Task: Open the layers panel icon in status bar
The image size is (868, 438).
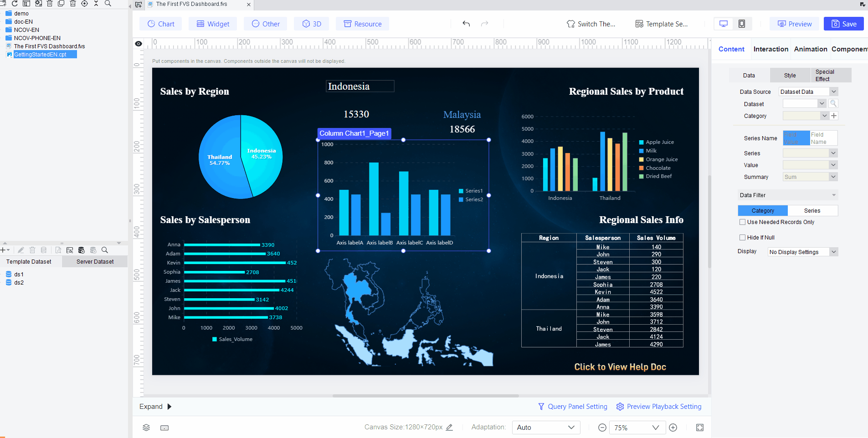Action: coord(146,428)
